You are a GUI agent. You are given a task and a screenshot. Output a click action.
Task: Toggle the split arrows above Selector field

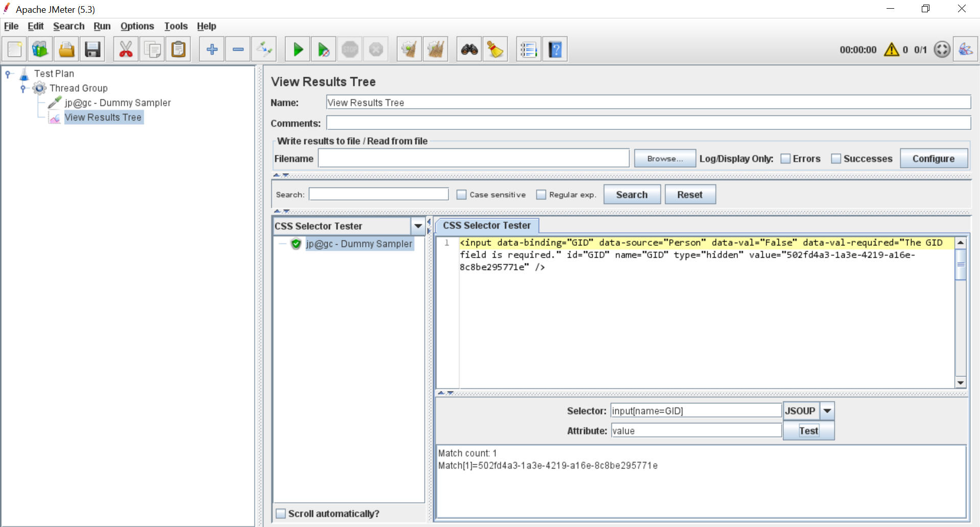pos(445,393)
